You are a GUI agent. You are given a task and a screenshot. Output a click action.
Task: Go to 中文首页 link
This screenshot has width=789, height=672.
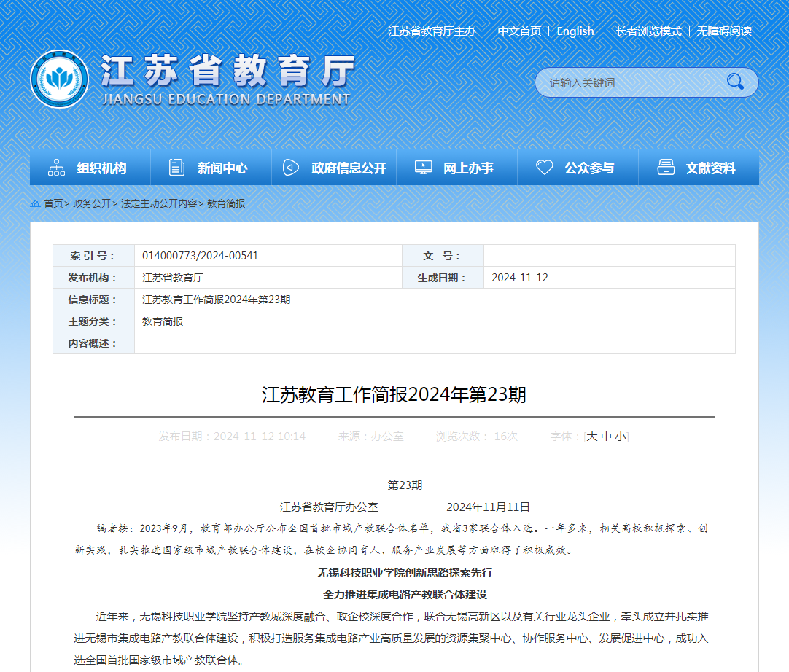tap(519, 31)
